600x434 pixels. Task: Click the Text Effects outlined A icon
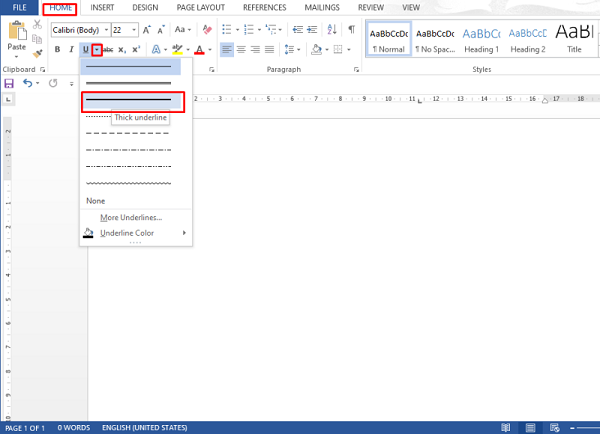click(156, 49)
